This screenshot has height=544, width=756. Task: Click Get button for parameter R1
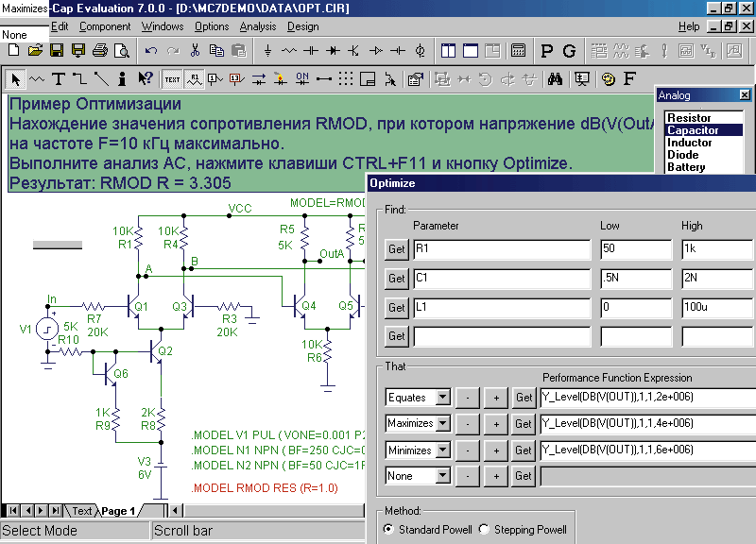(397, 249)
